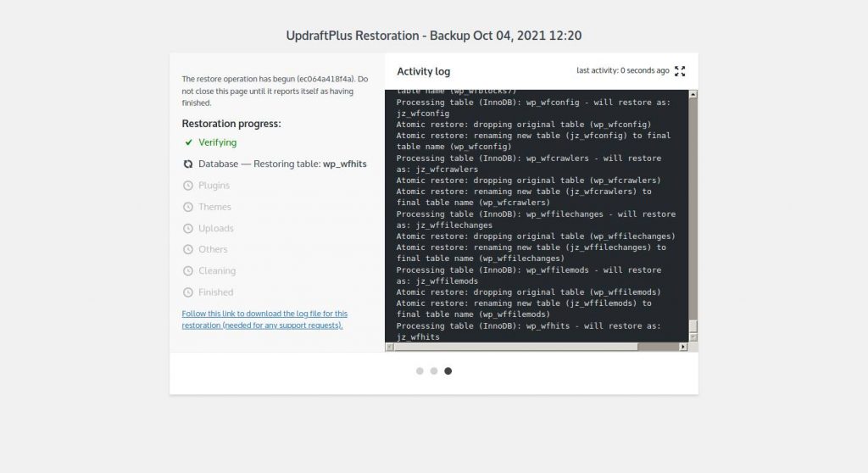Click the 'Plugins' progress step
Screen dimensions: 868x473
pyautogui.click(x=214, y=186)
